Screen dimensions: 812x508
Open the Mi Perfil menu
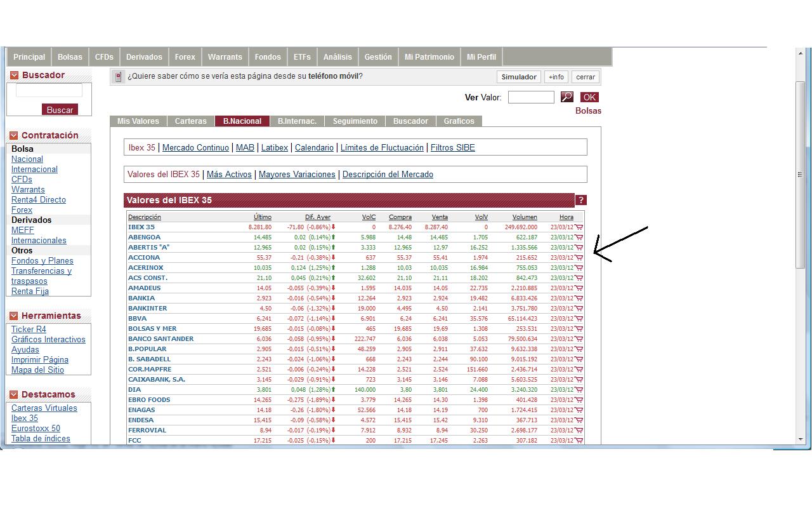tap(481, 57)
